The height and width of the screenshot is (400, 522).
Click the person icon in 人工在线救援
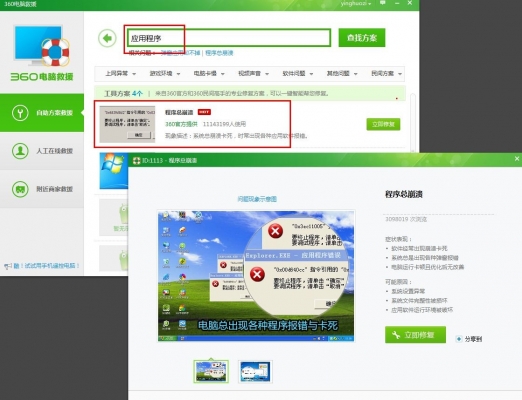[20, 151]
